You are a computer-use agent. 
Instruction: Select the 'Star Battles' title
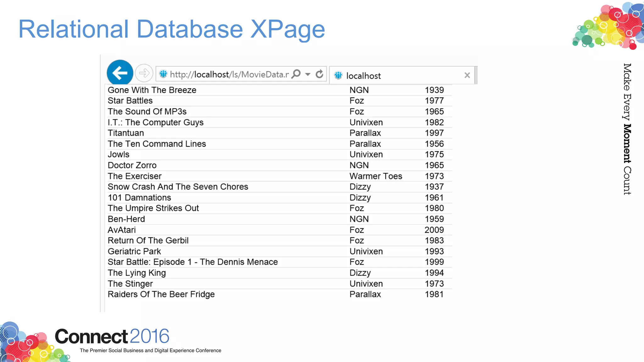click(130, 101)
